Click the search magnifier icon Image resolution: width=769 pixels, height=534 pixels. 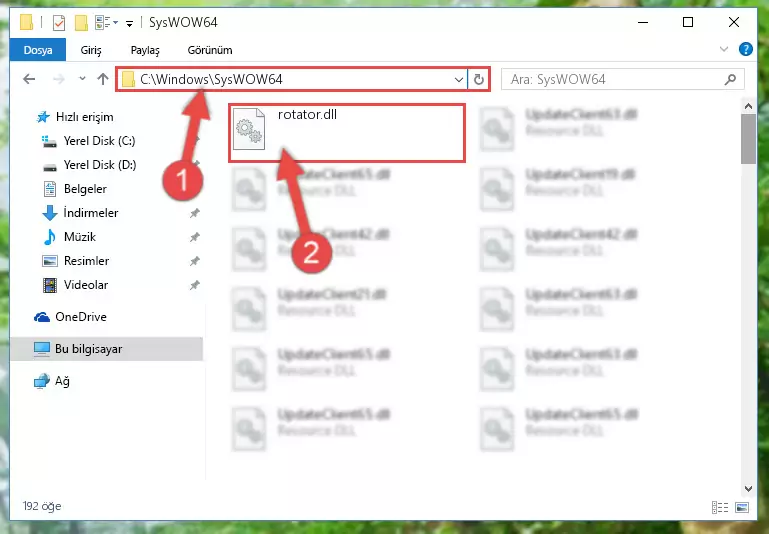[x=730, y=79]
